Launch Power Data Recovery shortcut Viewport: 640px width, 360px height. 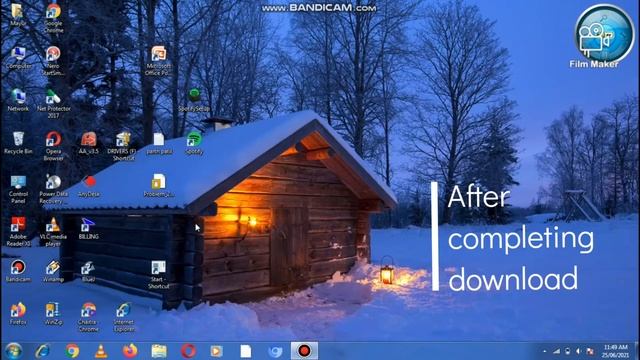click(53, 189)
